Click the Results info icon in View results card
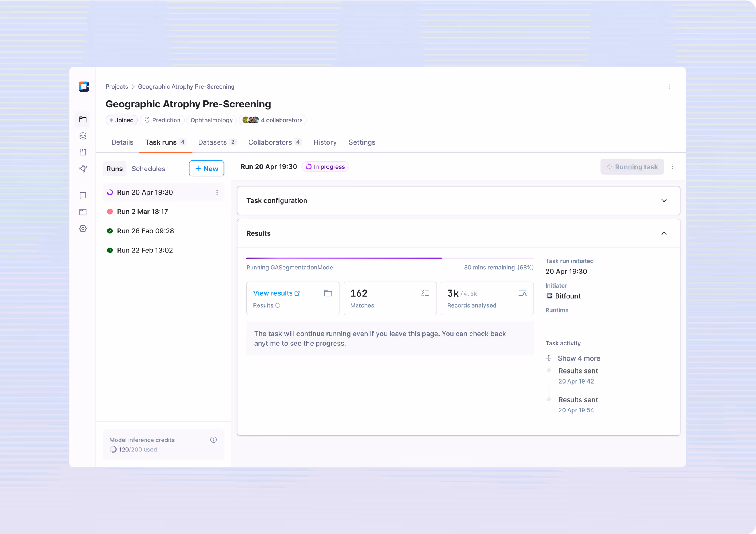756x534 pixels. (278, 305)
